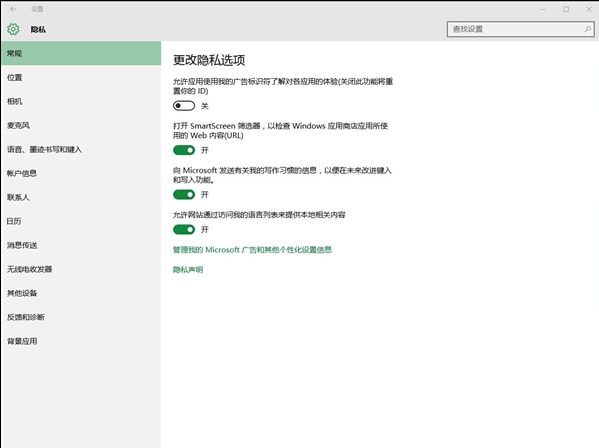The width and height of the screenshot is (599, 448).
Task: Enable the advertising ID toggle
Action: point(184,106)
